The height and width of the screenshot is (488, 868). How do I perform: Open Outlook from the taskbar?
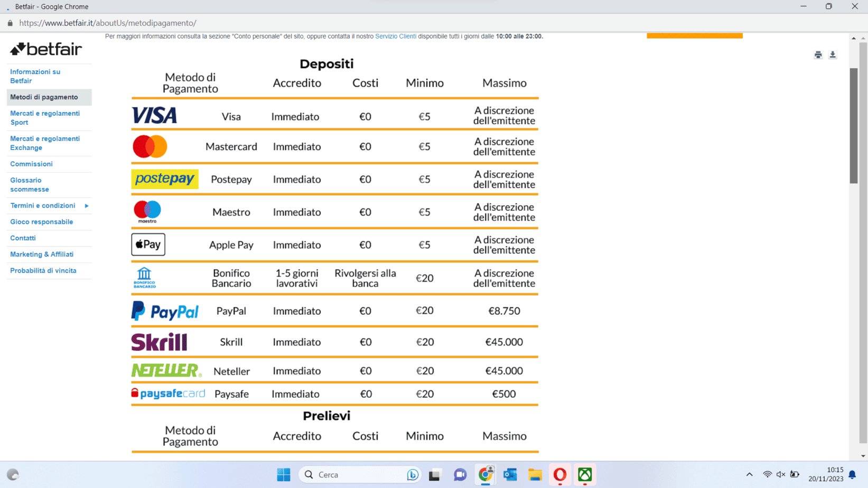(x=510, y=475)
